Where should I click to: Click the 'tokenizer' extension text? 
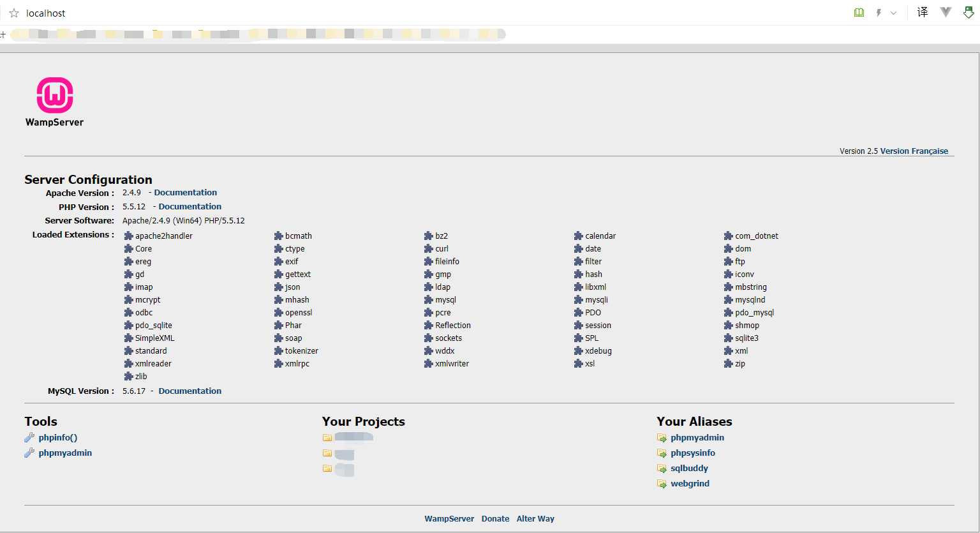click(302, 351)
